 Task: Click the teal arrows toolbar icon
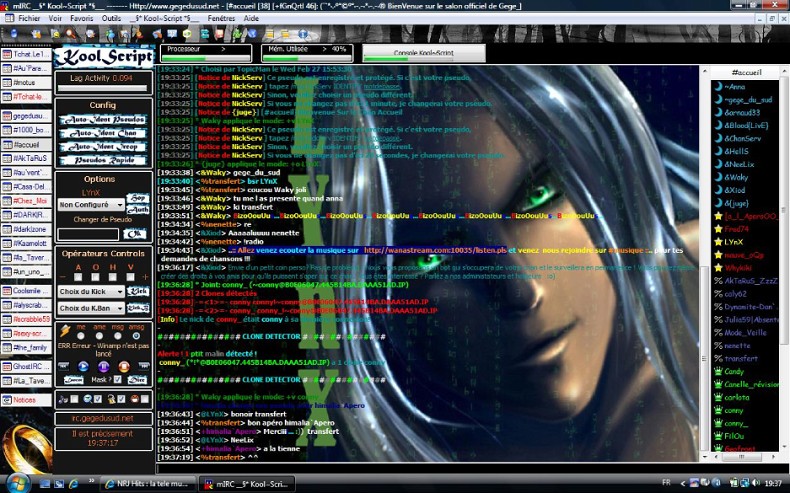coord(205,34)
